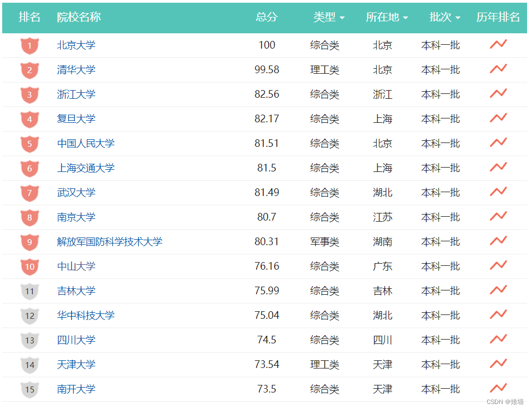Select the score 82.56 cell

(x=267, y=94)
